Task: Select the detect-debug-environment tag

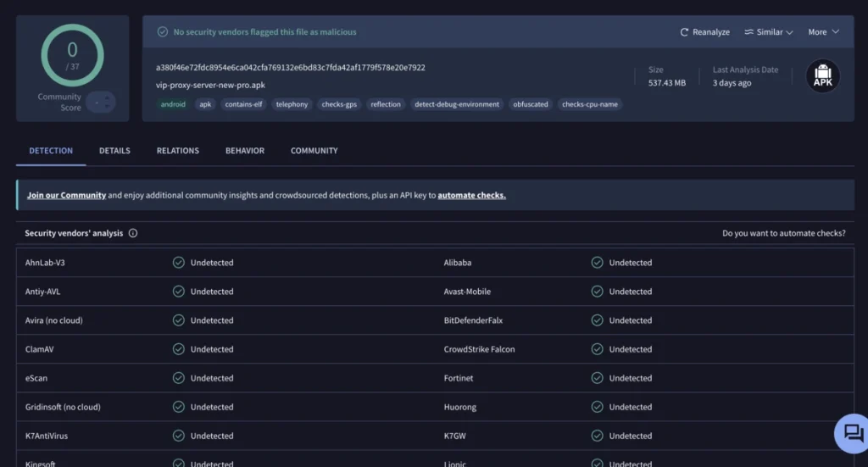Action: pos(457,104)
